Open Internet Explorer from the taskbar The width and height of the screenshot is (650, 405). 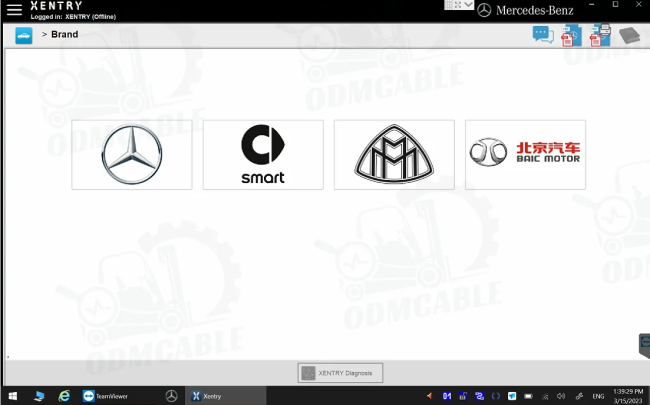coord(64,396)
